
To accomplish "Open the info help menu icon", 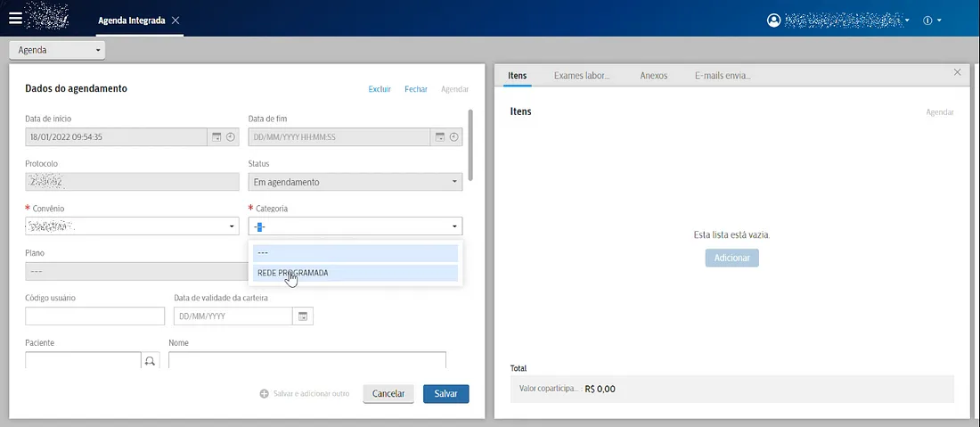I will point(927,21).
